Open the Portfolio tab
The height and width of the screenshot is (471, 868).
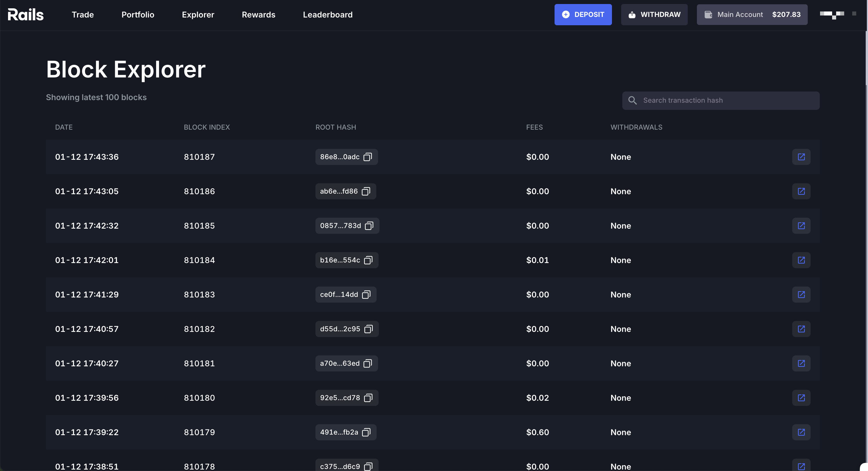[138, 14]
